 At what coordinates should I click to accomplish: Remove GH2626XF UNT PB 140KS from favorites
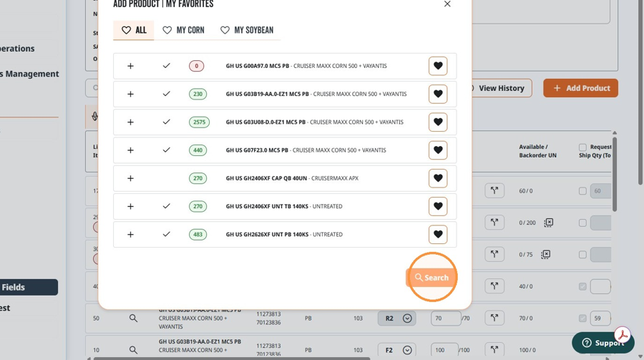coord(438,234)
